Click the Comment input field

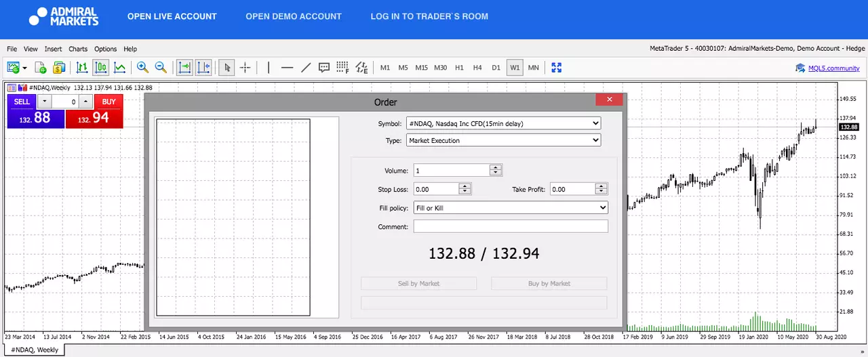point(511,226)
